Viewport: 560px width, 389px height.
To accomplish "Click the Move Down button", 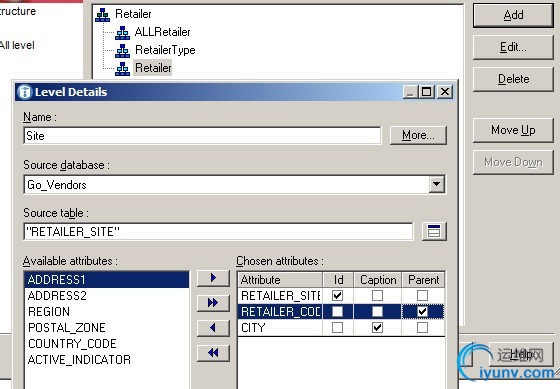I will [513, 162].
